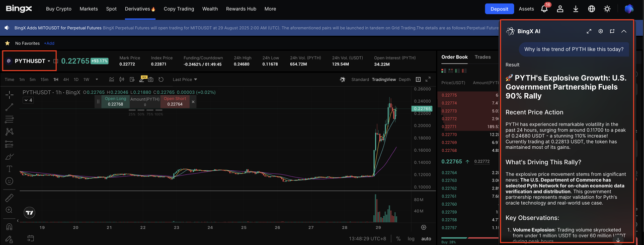Viewport: 644px width, 245px height.
Task: Open the Markets menu
Action: pyautogui.click(x=89, y=9)
